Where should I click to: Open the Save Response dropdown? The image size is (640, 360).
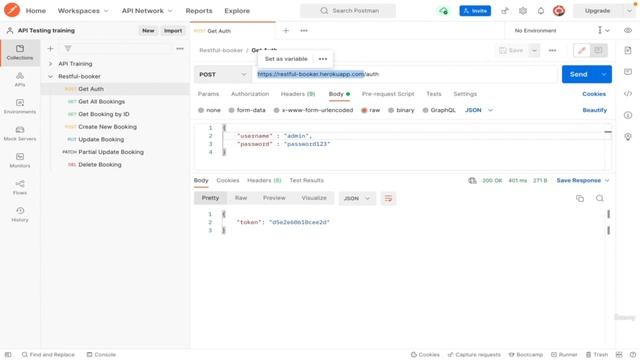[583, 180]
